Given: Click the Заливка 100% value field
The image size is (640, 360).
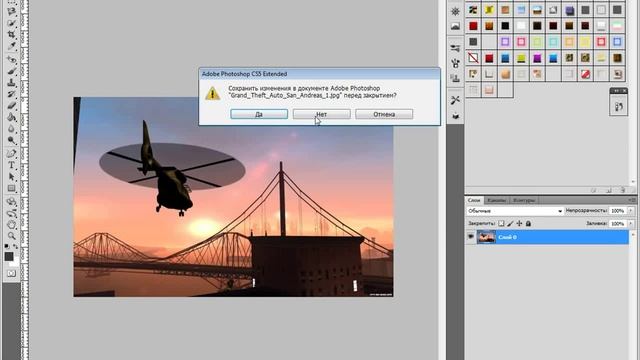Looking at the screenshot, I should [618, 224].
